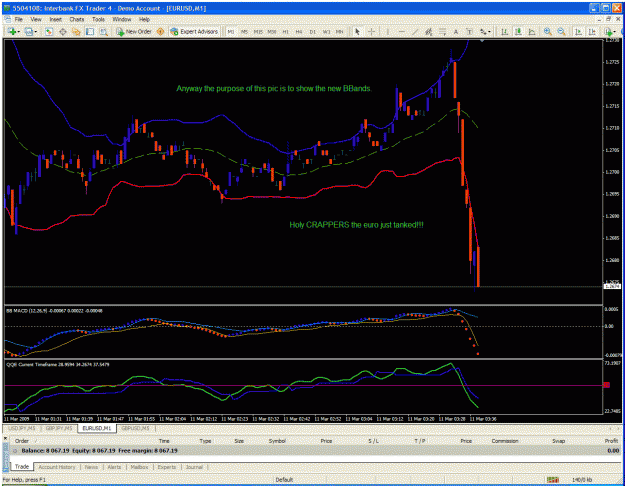Image resolution: width=625 pixels, height=486 pixels.
Task: Switch chart to W1 timeframe
Action: [x=326, y=31]
